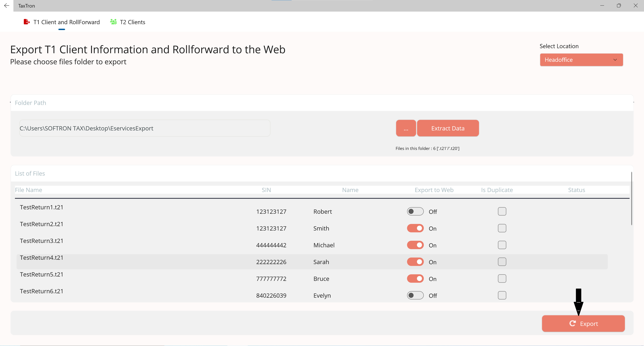This screenshot has width=644, height=346.
Task: Click SIN value 444444442
Action: [x=271, y=245]
